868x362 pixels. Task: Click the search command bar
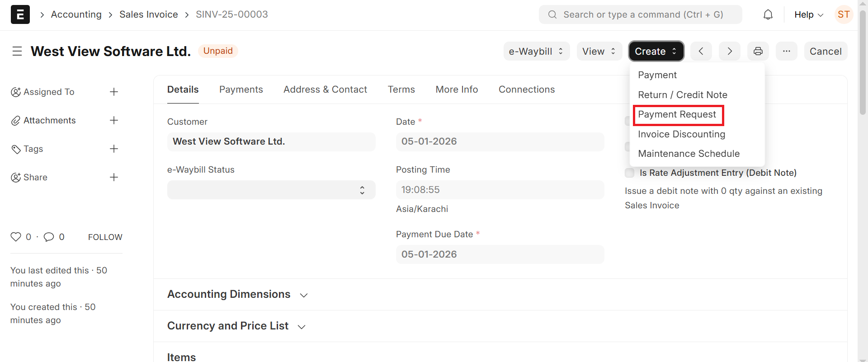point(640,14)
